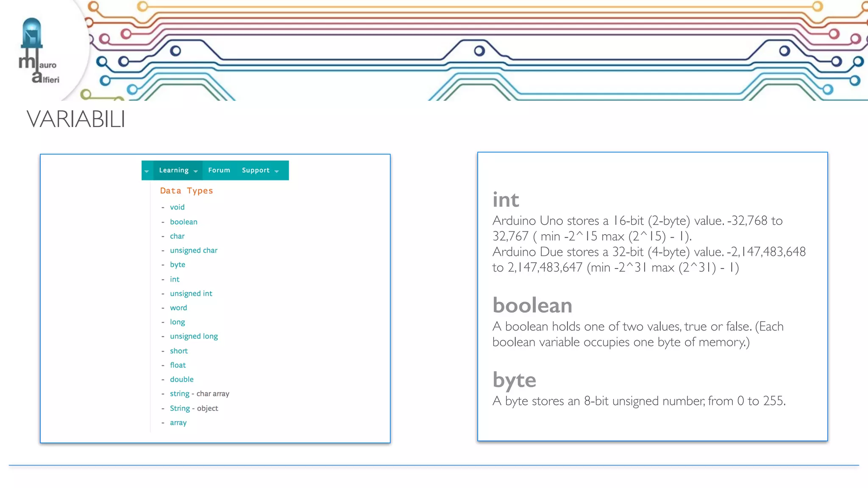Open the boolean data type link
The image size is (868, 488).
[184, 222]
